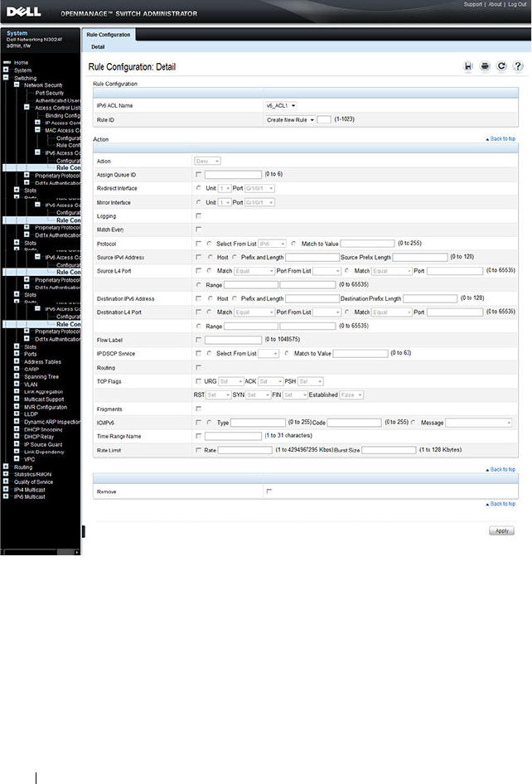This screenshot has height=784, width=532.
Task: Click 'Back to top' beside Action heading
Action: [x=501, y=139]
